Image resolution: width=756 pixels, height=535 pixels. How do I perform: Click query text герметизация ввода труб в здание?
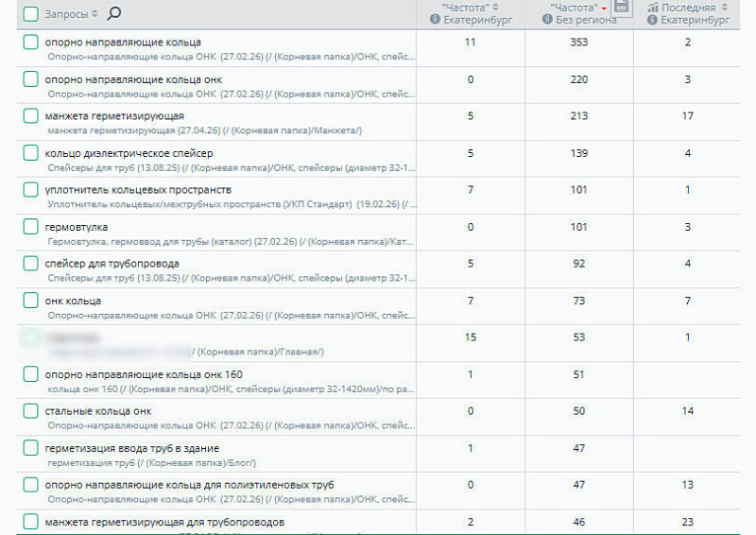[x=132, y=449]
